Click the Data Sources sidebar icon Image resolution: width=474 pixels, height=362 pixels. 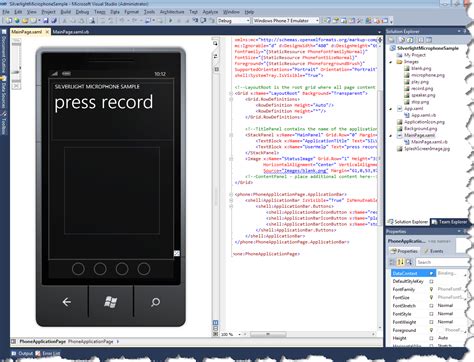[4, 79]
